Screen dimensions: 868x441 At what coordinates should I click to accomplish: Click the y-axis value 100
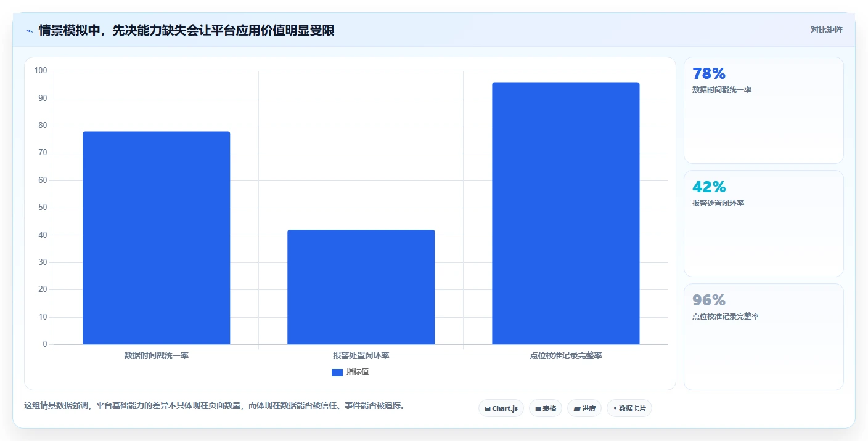(41, 71)
